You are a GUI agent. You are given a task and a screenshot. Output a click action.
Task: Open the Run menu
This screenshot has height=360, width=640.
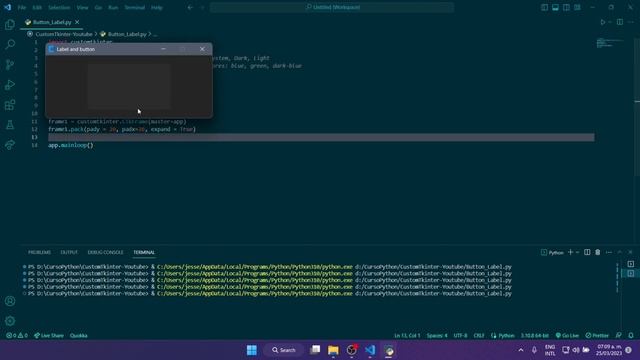pyautogui.click(x=113, y=7)
